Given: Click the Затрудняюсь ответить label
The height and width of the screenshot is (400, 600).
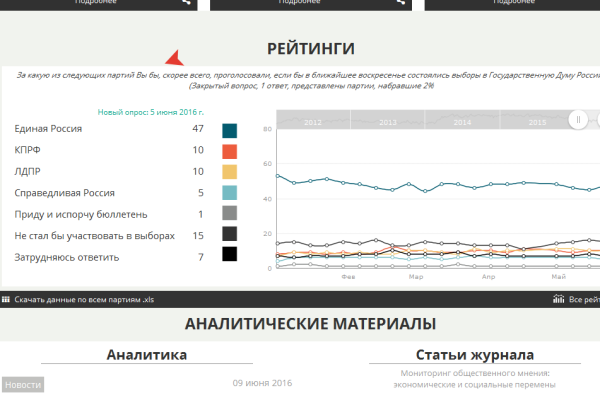Looking at the screenshot, I should 67,257.
